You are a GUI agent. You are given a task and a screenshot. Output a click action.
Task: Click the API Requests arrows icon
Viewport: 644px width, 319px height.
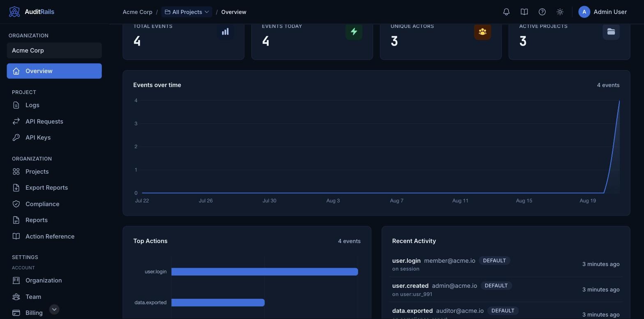16,122
